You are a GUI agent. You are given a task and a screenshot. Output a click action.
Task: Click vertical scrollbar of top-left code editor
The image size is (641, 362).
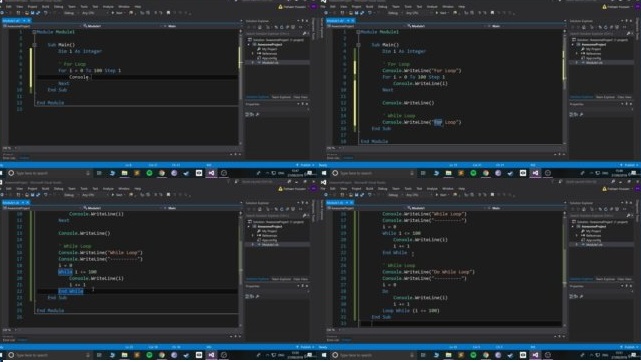pyautogui.click(x=240, y=87)
